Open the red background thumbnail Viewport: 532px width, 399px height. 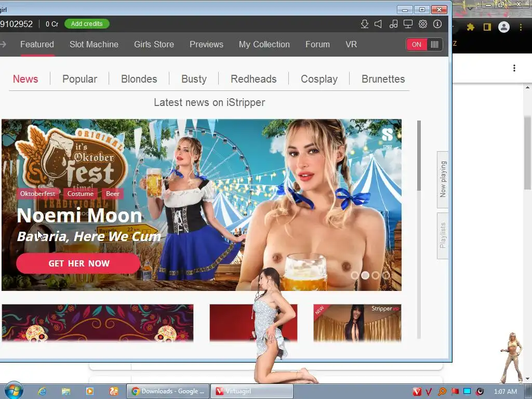(254, 323)
